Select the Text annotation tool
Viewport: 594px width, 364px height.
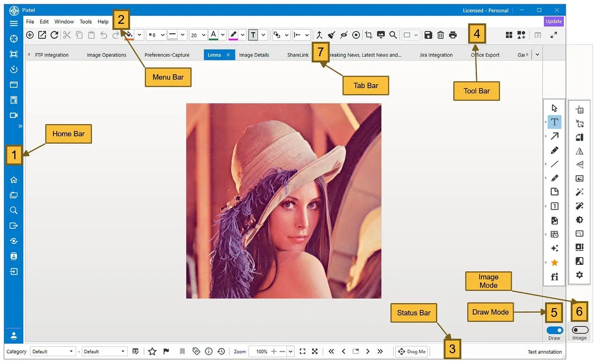tap(554, 122)
